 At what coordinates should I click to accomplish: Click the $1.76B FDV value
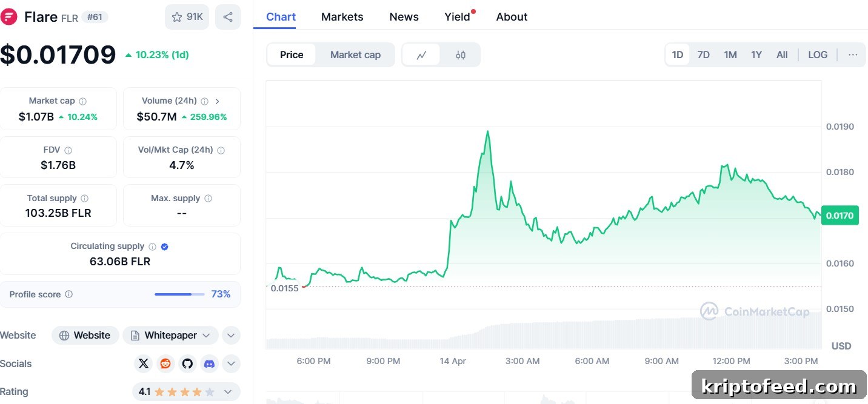(59, 165)
